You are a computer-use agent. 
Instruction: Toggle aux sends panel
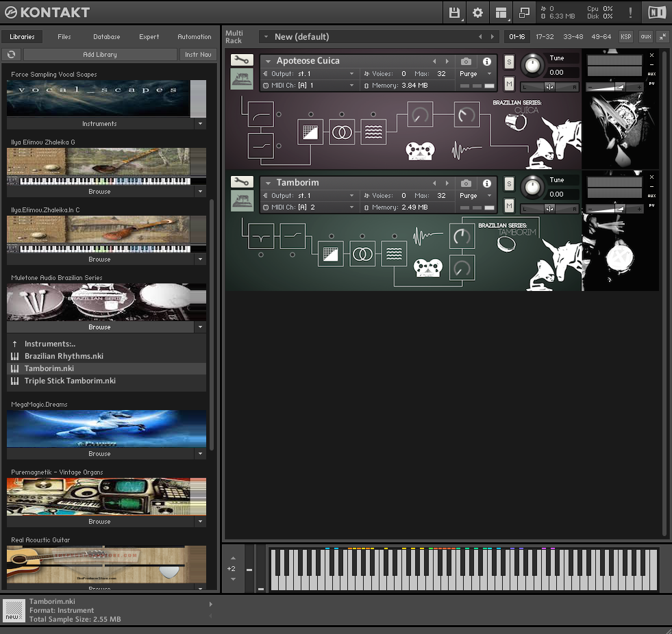[645, 37]
